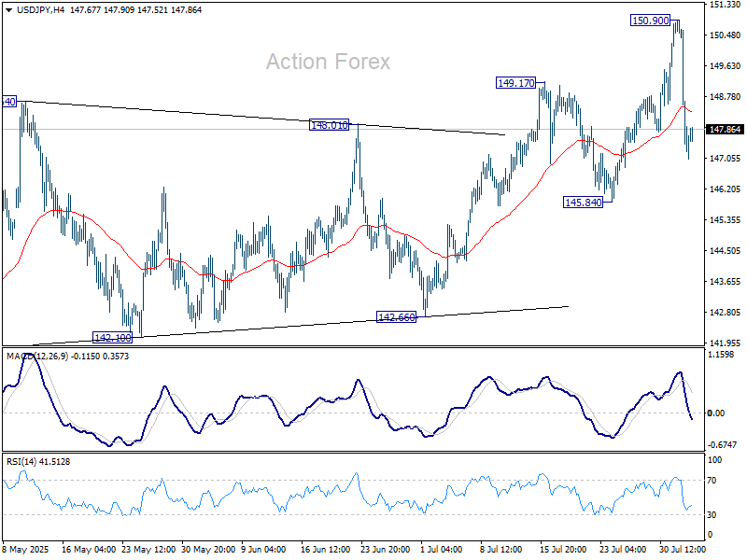The height and width of the screenshot is (560, 747).
Task: Select the 149.170 high price label
Action: 516,83
